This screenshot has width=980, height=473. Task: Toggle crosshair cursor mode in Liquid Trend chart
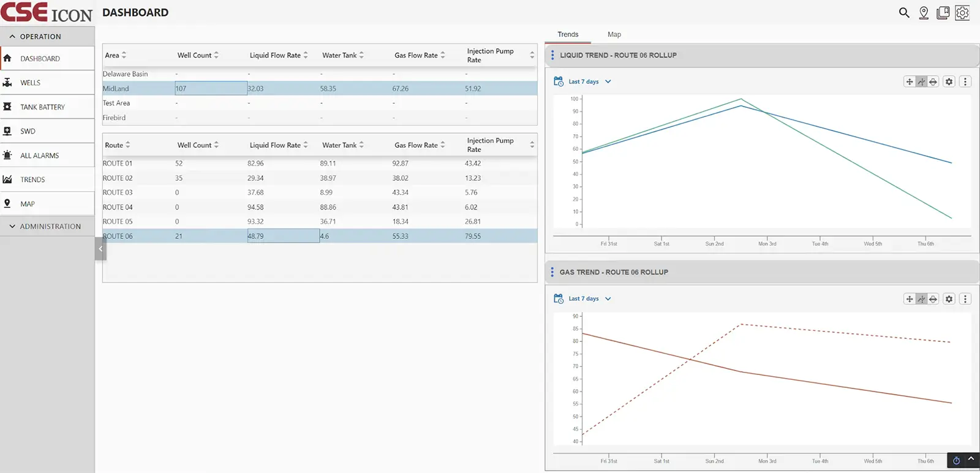click(921, 81)
